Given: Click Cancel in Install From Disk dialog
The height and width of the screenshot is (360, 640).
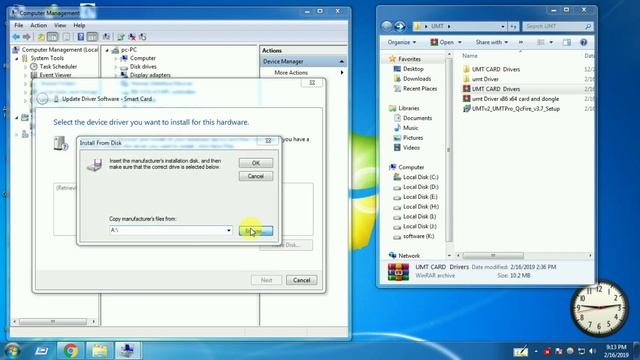Looking at the screenshot, I should pos(256,176).
